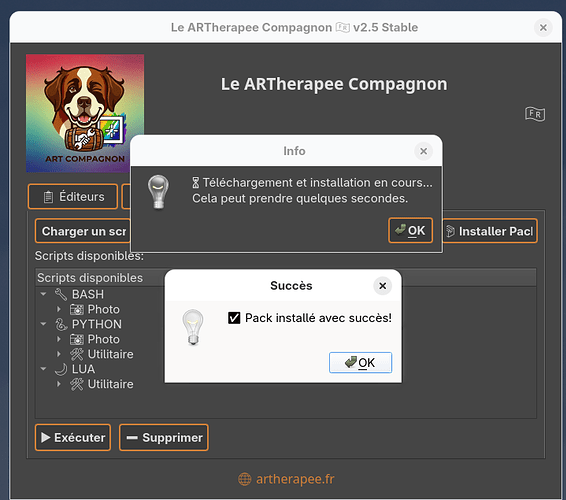
Task: Click OK in the Info dialog
Action: coord(410,230)
